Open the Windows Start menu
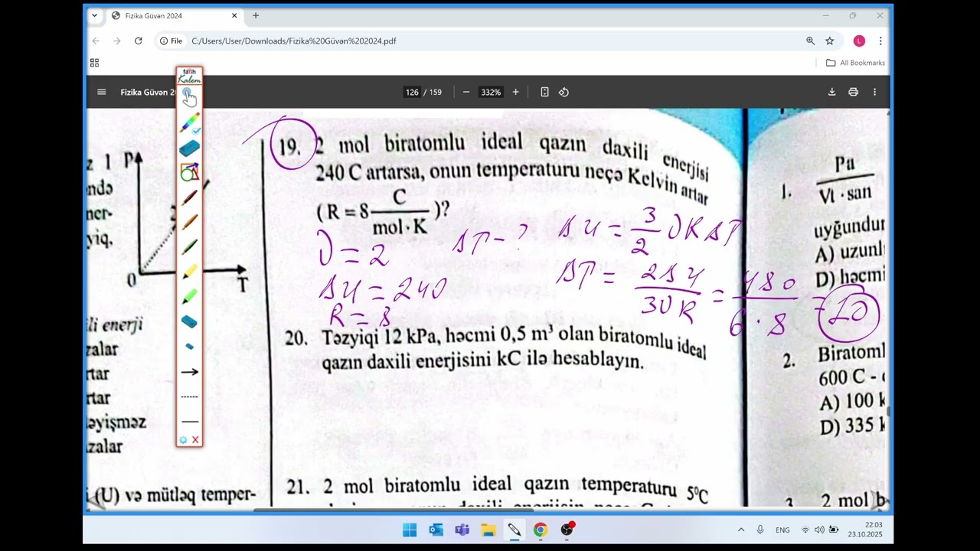Viewport: 980px width, 551px height. [x=410, y=530]
